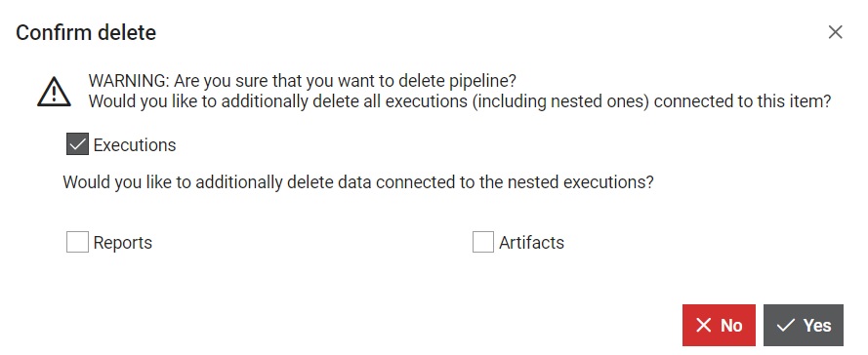Click the 'delete data connected' question text
The height and width of the screenshot is (355, 868).
tap(358, 182)
